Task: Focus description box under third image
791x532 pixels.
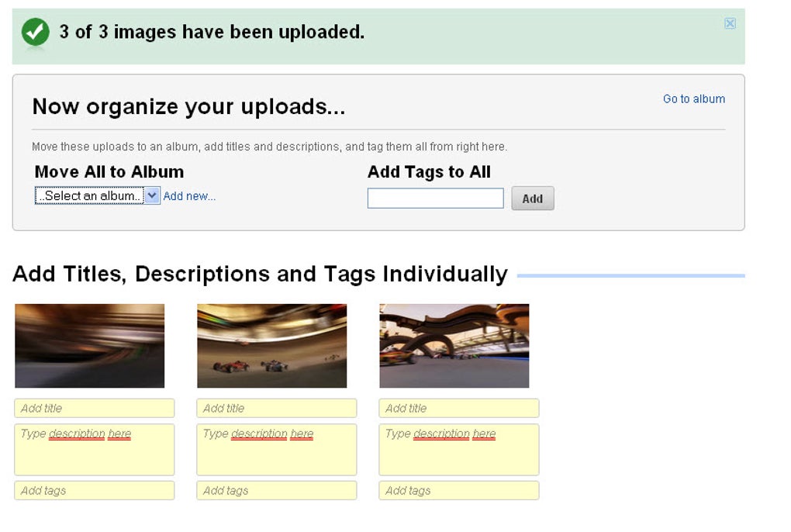Action: (x=459, y=450)
